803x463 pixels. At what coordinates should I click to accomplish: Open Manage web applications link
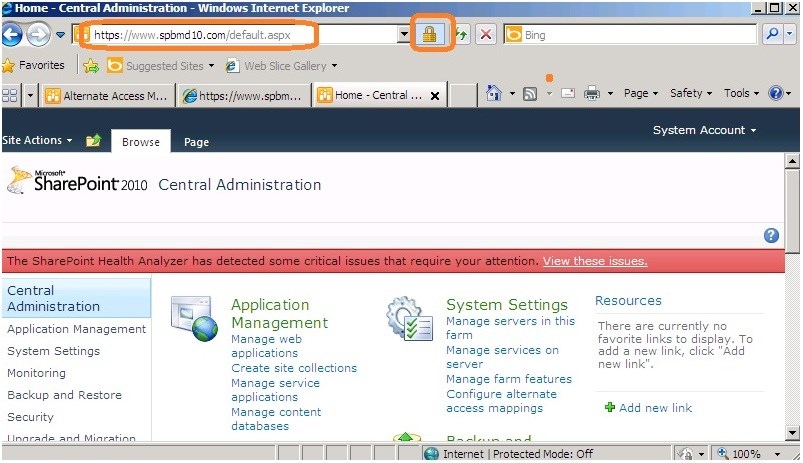coord(266,346)
